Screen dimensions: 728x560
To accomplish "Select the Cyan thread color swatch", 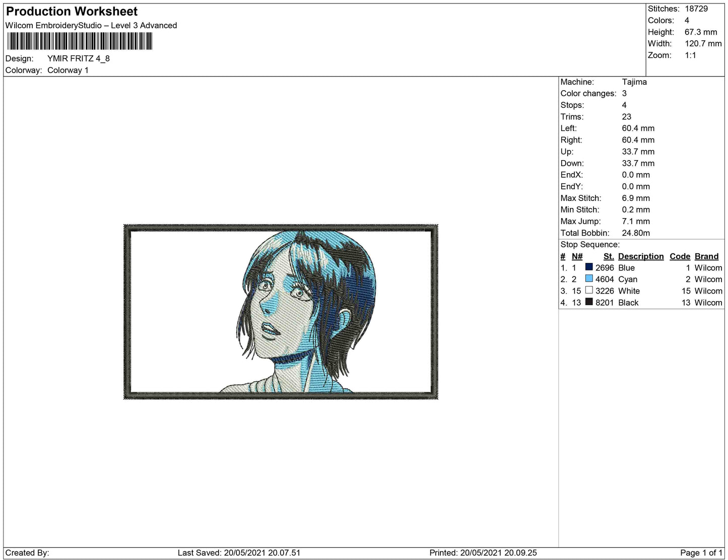I will (x=589, y=279).
